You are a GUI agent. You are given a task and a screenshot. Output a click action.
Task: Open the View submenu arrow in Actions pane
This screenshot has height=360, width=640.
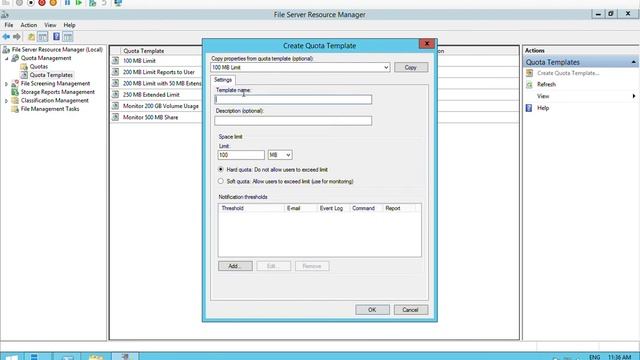click(x=633, y=96)
